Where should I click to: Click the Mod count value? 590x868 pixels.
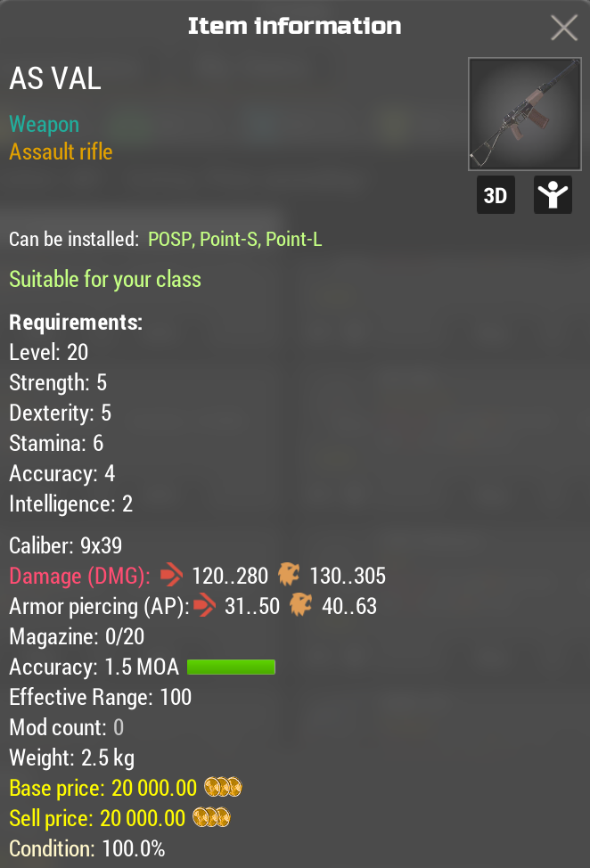119,728
